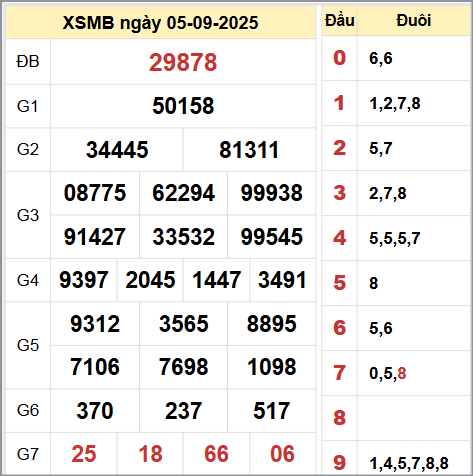
Task: Select G5 number 7106
Action: pyautogui.click(x=95, y=367)
